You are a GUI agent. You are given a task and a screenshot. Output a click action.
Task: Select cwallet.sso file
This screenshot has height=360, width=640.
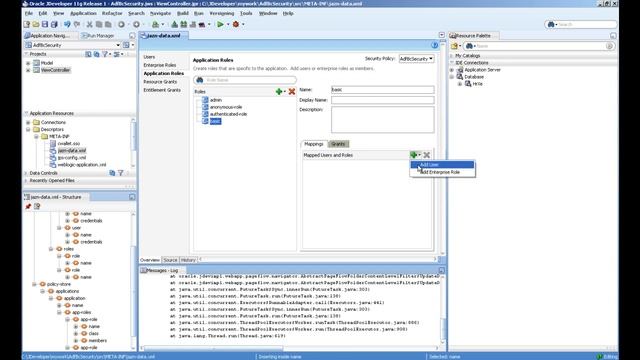[x=69, y=144]
